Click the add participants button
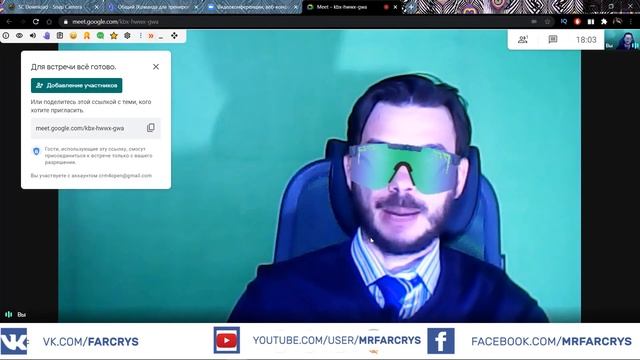 76,85
